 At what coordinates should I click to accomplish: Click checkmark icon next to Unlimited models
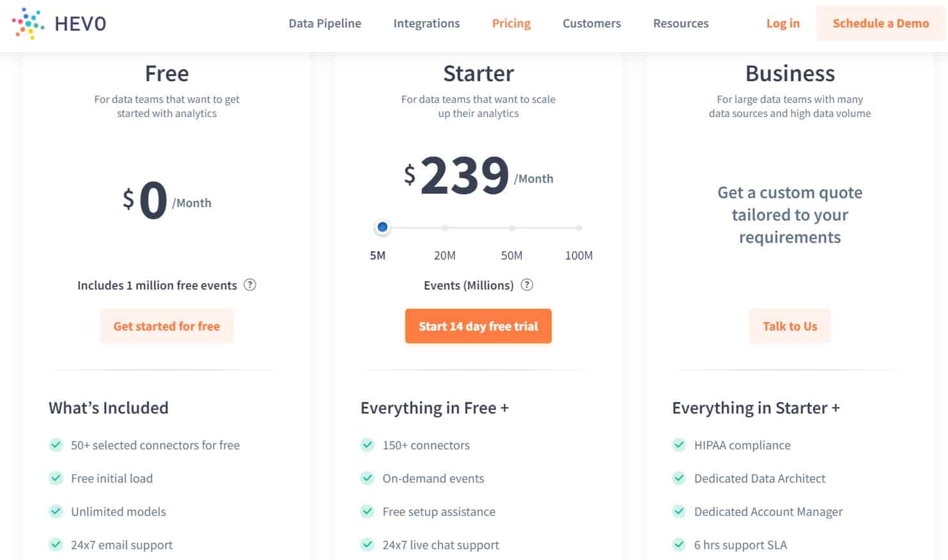coord(56,511)
